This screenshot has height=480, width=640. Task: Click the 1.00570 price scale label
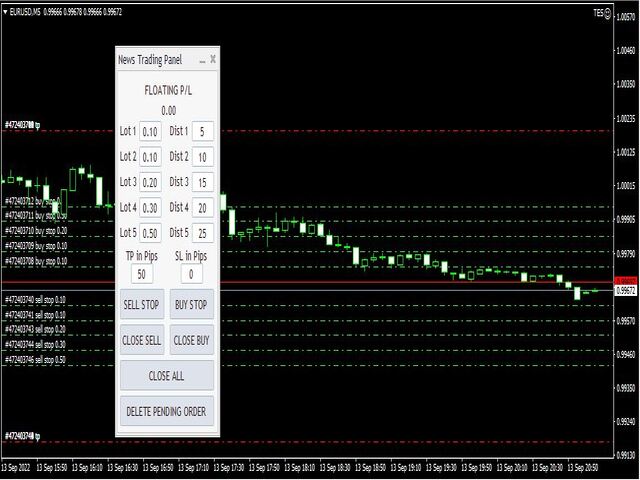626,17
